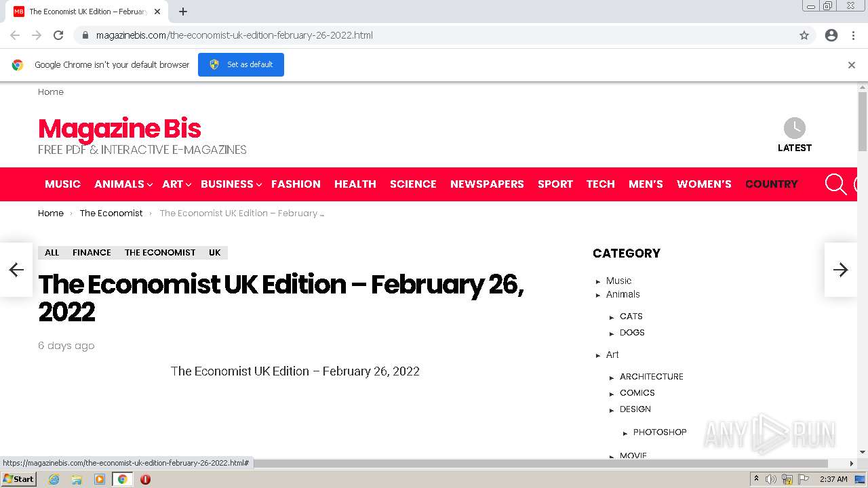This screenshot has width=868, height=488.
Task: Open the WOMEN'S menu item
Action: click(704, 184)
